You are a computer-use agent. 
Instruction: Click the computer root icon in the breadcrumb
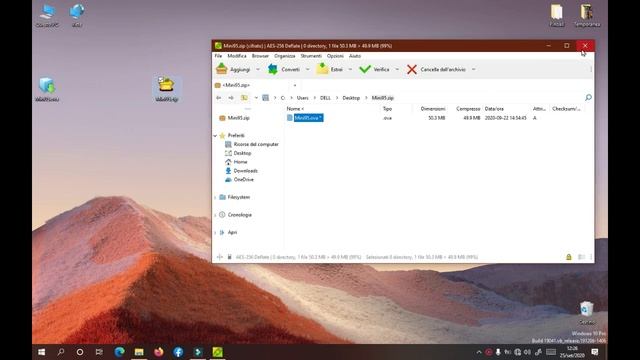point(266,98)
